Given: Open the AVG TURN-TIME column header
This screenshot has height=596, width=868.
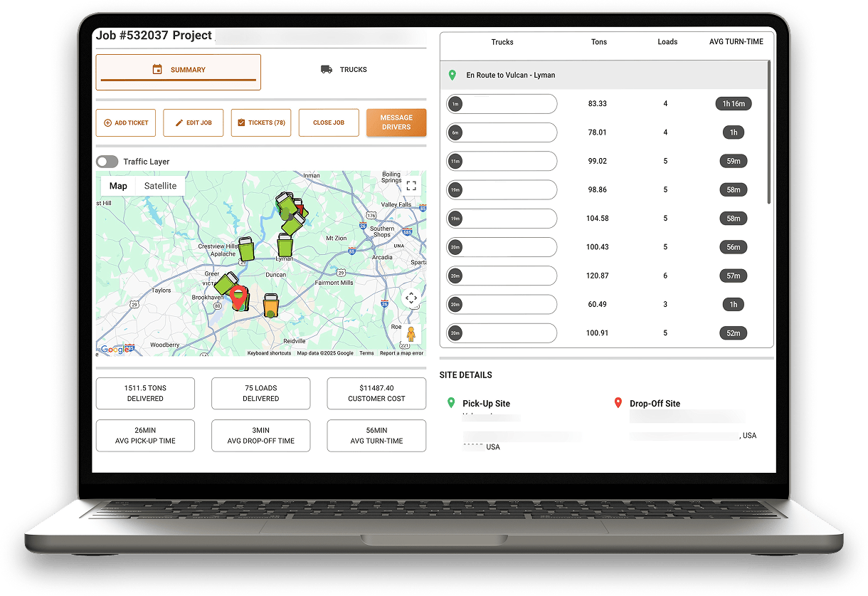Looking at the screenshot, I should pyautogui.click(x=736, y=42).
